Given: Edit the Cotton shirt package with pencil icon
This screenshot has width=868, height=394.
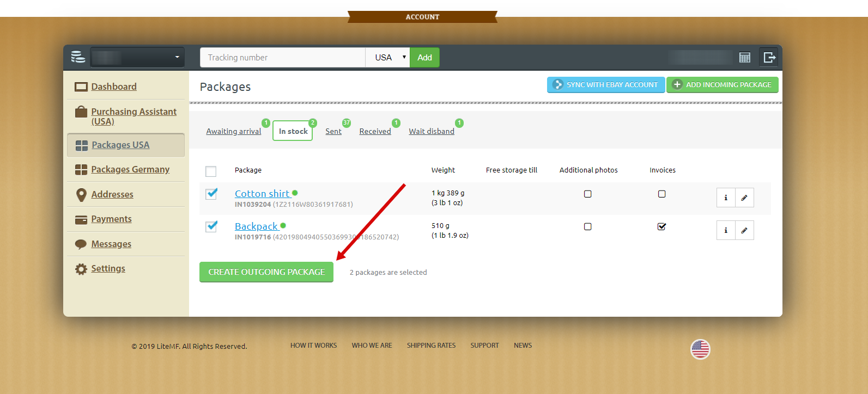Looking at the screenshot, I should click(744, 198).
